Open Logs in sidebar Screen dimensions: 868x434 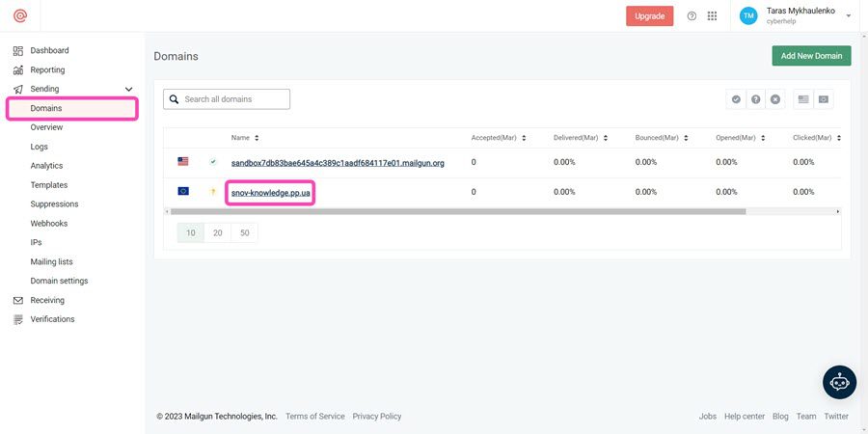[x=40, y=147]
